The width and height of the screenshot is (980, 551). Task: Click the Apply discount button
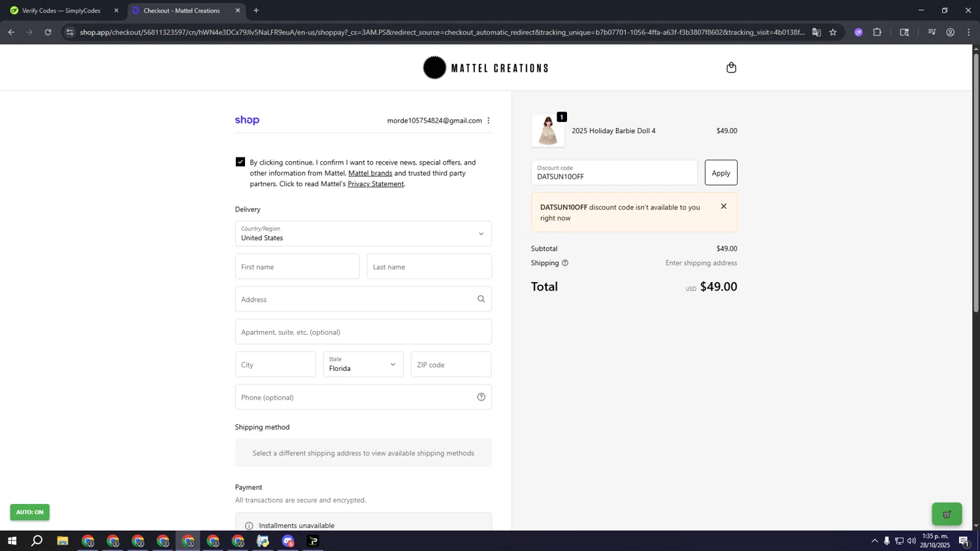(x=721, y=173)
